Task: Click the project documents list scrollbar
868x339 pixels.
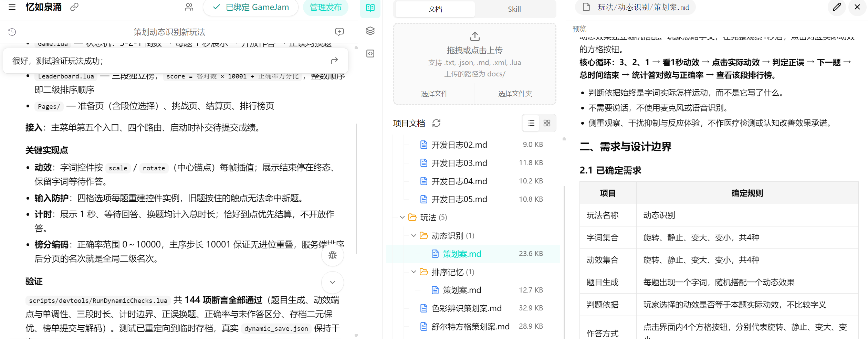Action: [x=564, y=262]
